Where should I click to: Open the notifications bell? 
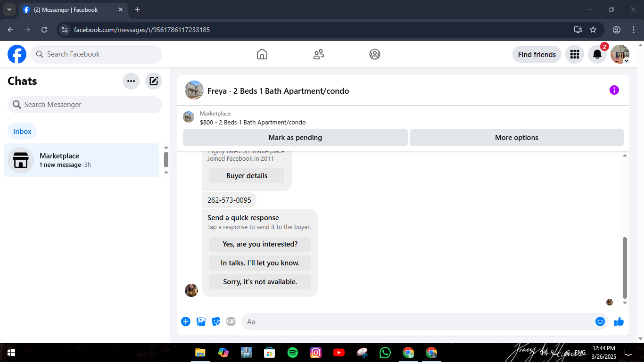[597, 54]
